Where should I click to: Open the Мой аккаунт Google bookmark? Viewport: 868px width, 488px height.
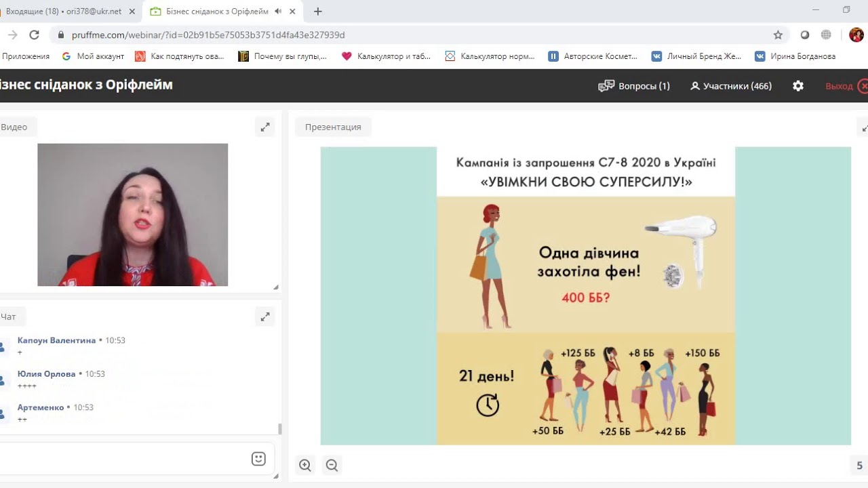93,56
